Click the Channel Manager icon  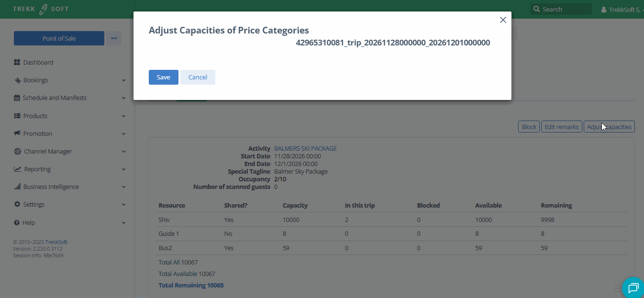tap(18, 152)
